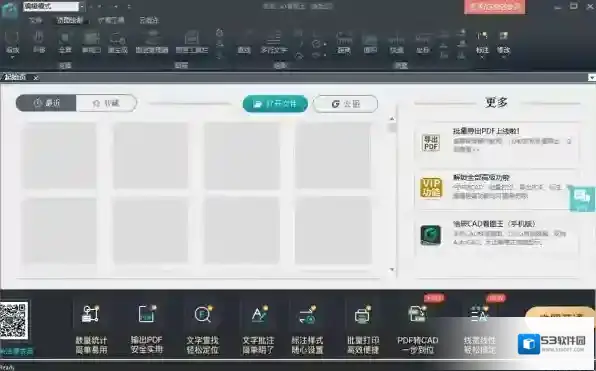Switch to the 云服务 ribbon tab

click(149, 20)
